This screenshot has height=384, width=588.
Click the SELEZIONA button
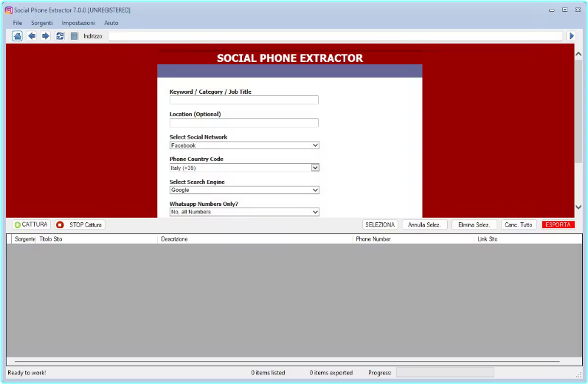coord(380,224)
